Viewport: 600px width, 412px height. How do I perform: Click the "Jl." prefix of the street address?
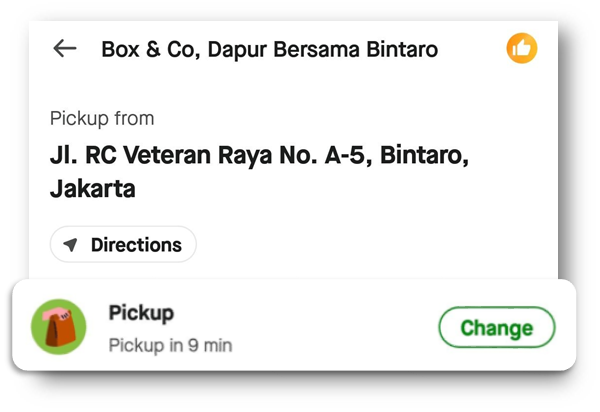pyautogui.click(x=61, y=157)
